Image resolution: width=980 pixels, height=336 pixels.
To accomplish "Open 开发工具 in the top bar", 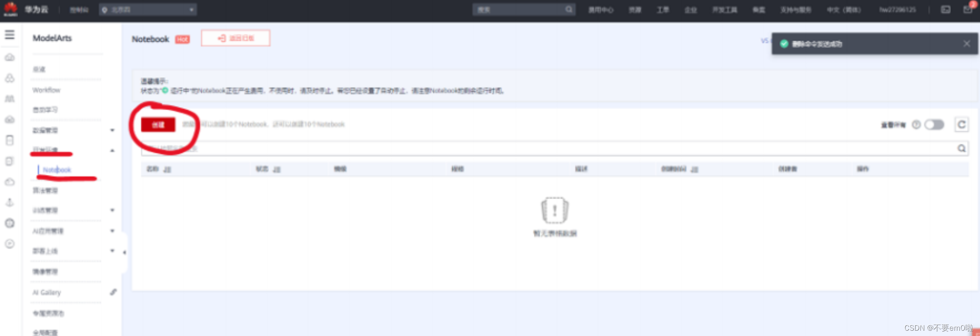I will click(x=725, y=9).
